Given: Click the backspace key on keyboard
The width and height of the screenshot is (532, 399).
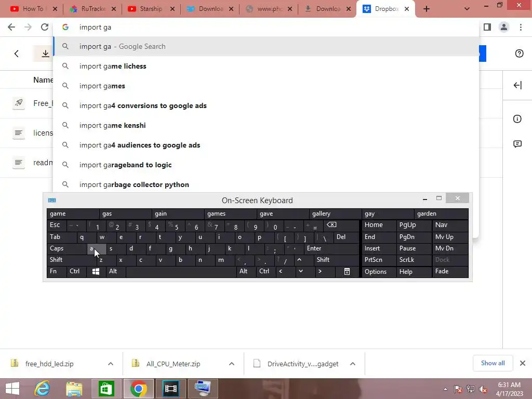Looking at the screenshot, I should 341,225.
